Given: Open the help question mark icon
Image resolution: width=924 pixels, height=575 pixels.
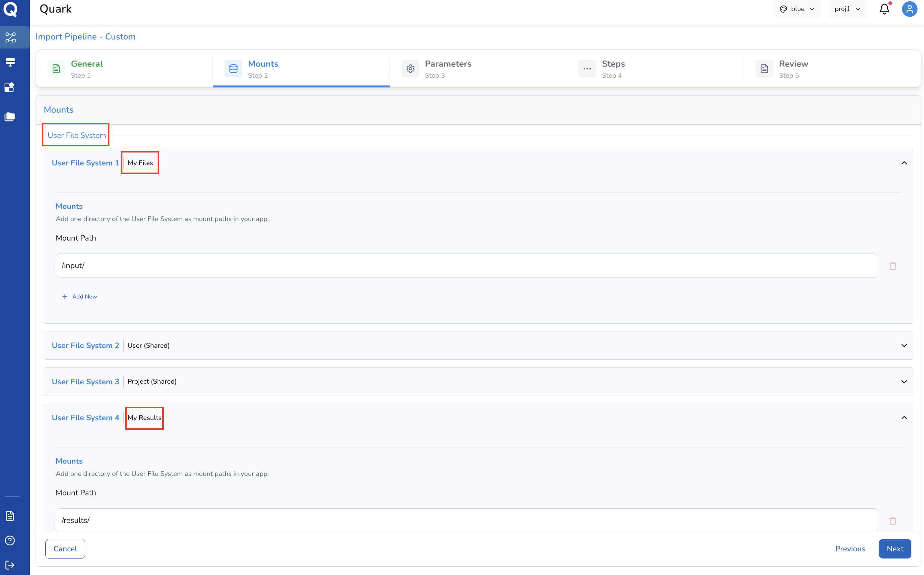Looking at the screenshot, I should pos(10,540).
